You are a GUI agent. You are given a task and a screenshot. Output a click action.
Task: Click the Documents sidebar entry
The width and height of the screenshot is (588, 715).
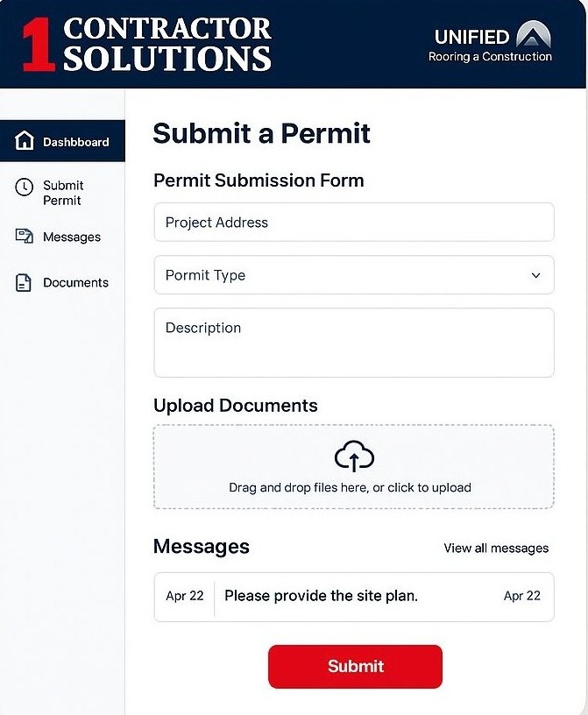click(77, 282)
